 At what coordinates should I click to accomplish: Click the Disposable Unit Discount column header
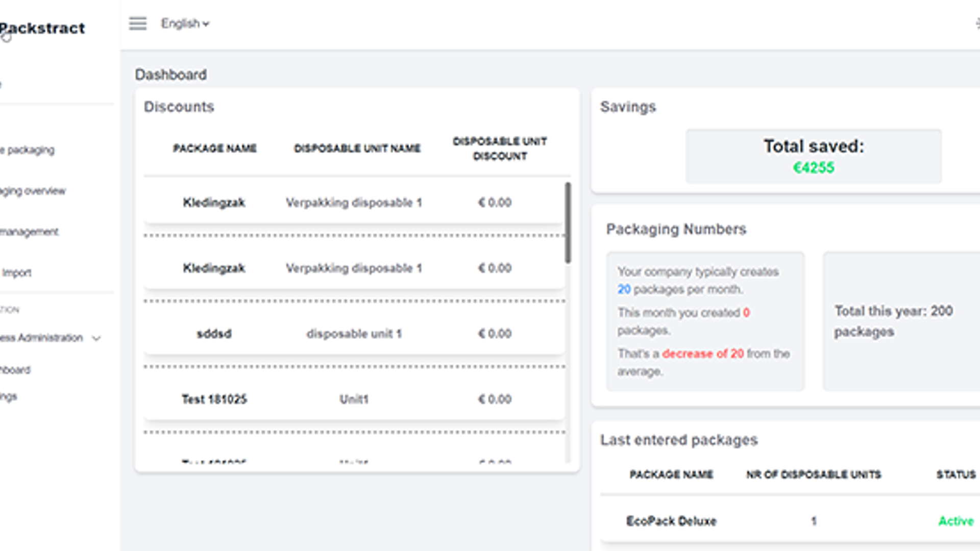499,148
